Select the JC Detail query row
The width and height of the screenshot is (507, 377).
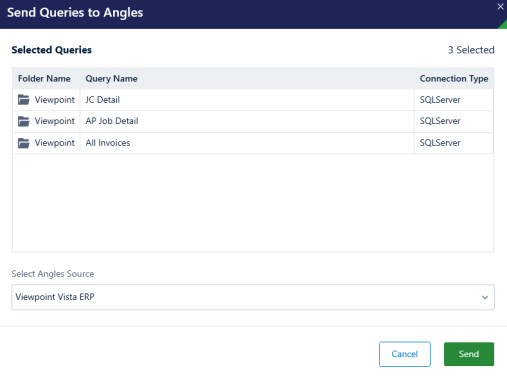tap(253, 100)
